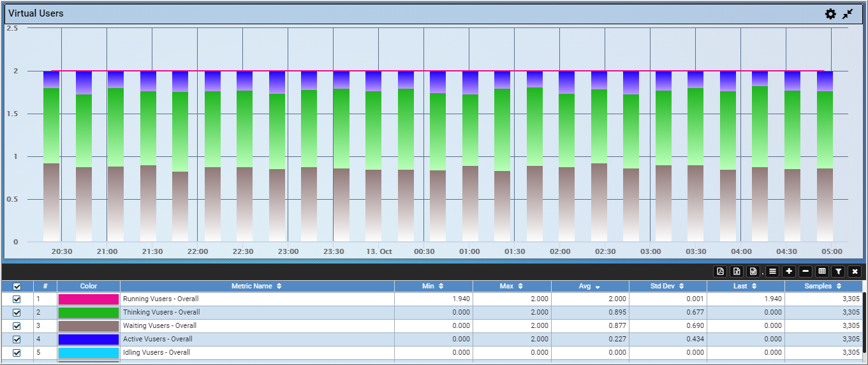Image resolution: width=868 pixels, height=365 pixels.
Task: Open the legend filter funnel icon
Action: click(839, 271)
